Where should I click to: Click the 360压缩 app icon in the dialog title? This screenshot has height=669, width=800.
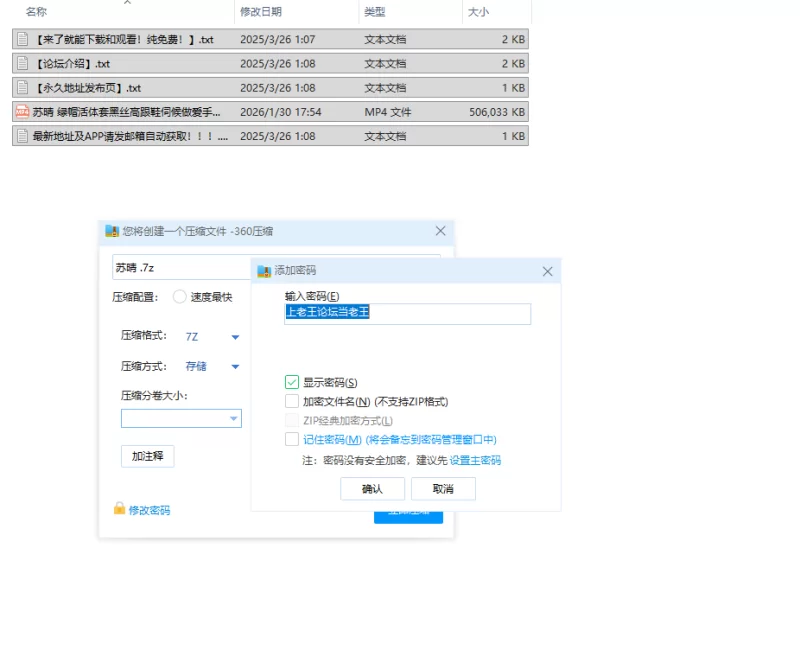[112, 231]
